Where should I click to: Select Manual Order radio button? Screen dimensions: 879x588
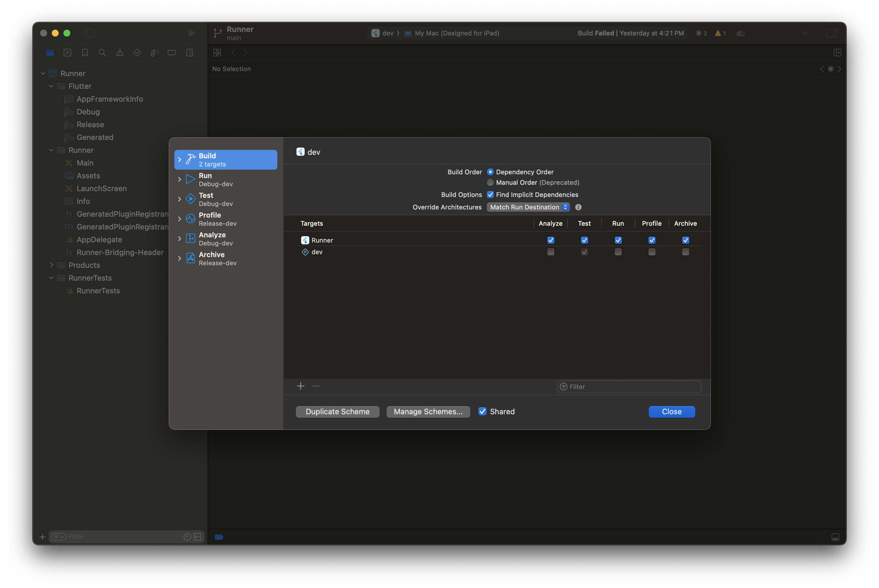click(x=490, y=183)
